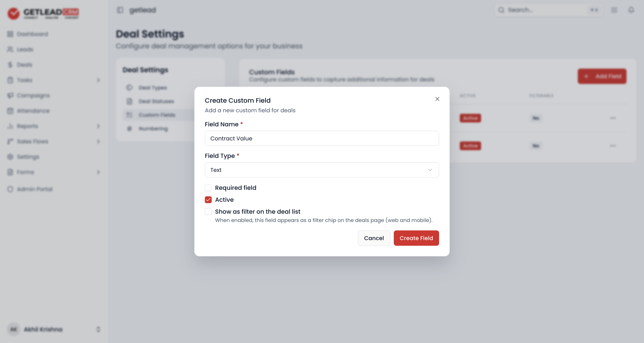Click the Create Field button

(x=416, y=238)
